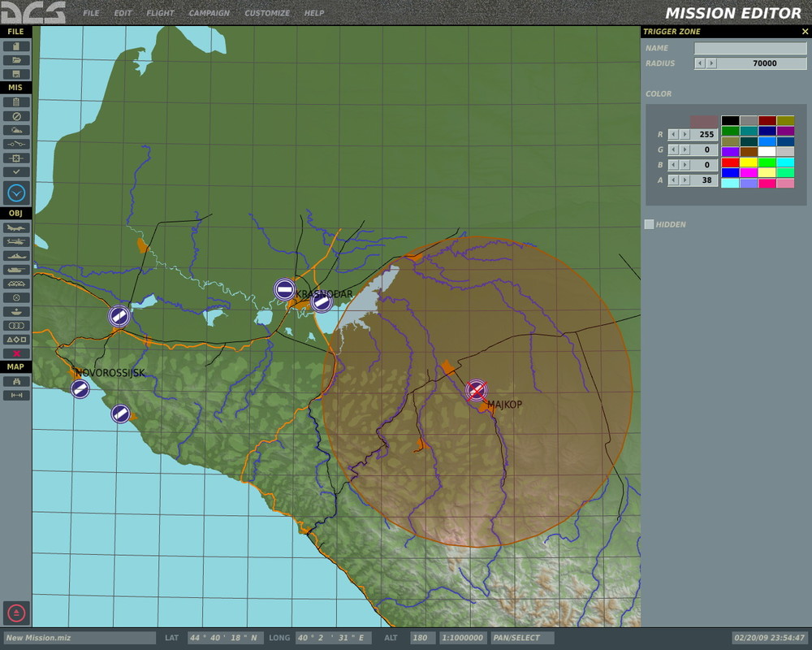Open the Flight menu

[160, 13]
